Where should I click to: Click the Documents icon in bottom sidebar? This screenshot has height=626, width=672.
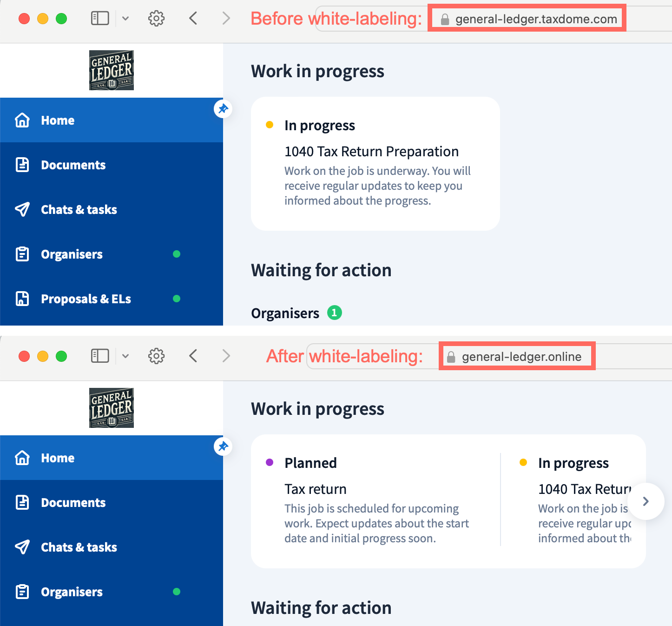pos(22,502)
